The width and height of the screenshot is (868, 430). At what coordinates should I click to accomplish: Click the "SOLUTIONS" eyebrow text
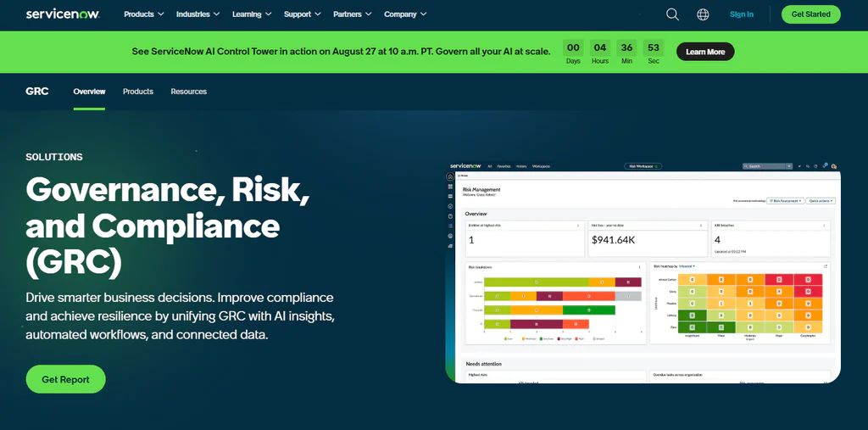pos(54,158)
